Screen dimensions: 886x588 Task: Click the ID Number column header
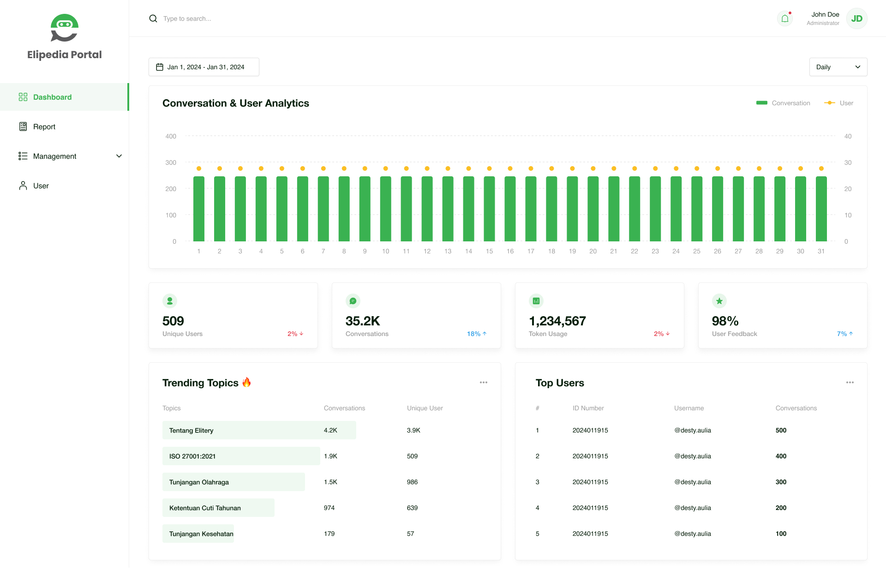point(588,408)
